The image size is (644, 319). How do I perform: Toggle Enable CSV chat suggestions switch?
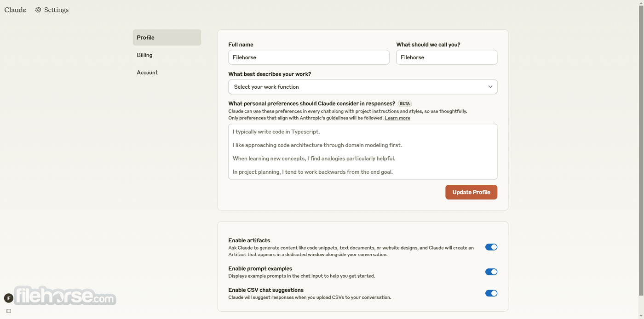pyautogui.click(x=491, y=293)
